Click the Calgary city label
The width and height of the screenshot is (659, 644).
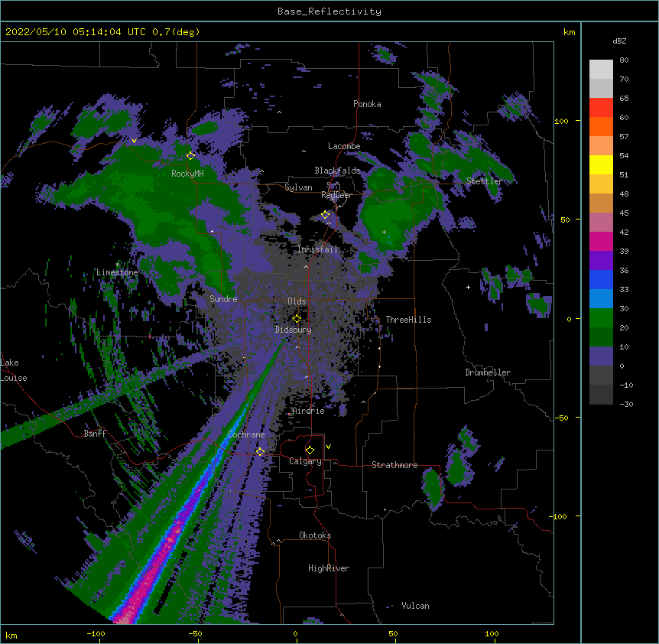(305, 461)
